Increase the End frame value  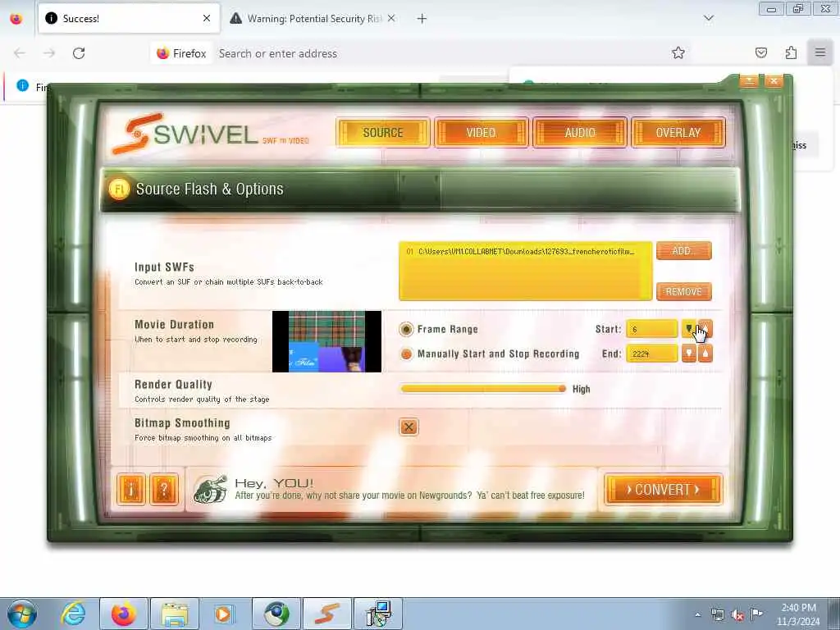705,354
